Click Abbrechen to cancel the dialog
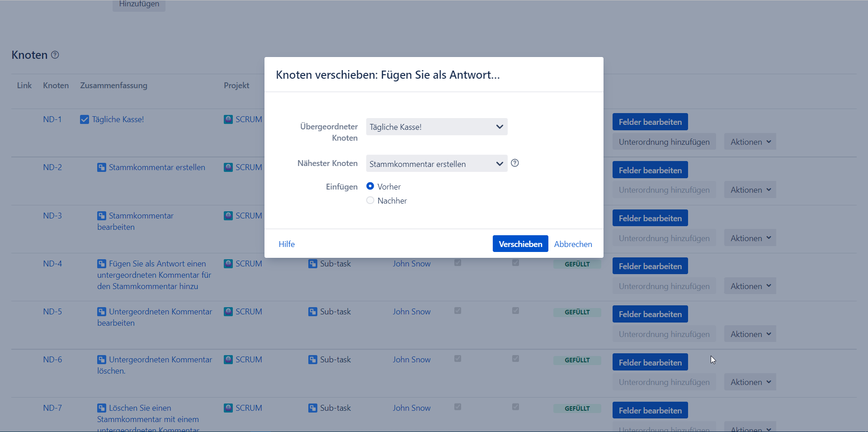 pyautogui.click(x=573, y=244)
